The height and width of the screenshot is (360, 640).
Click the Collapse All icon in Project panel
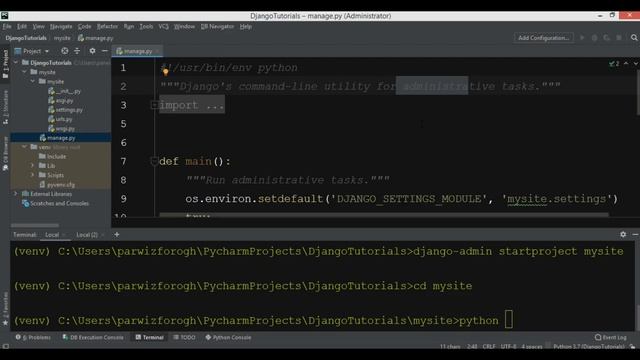[77, 51]
